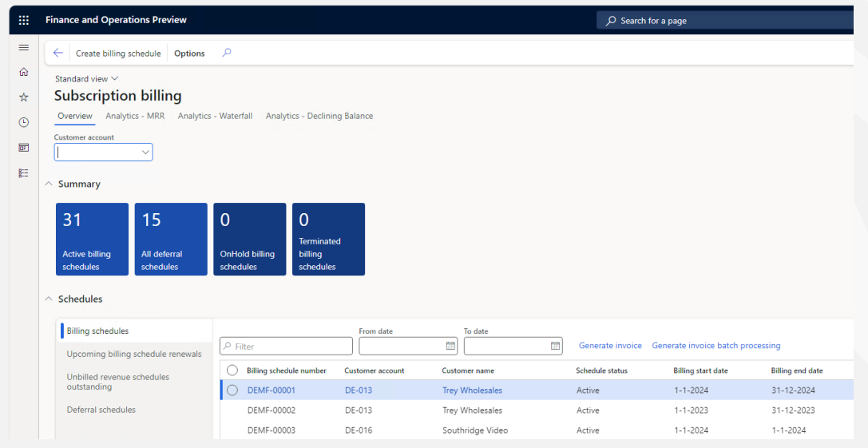Image resolution: width=868 pixels, height=448 pixels.
Task: Collapse the Schedules section
Action: pyautogui.click(x=50, y=299)
